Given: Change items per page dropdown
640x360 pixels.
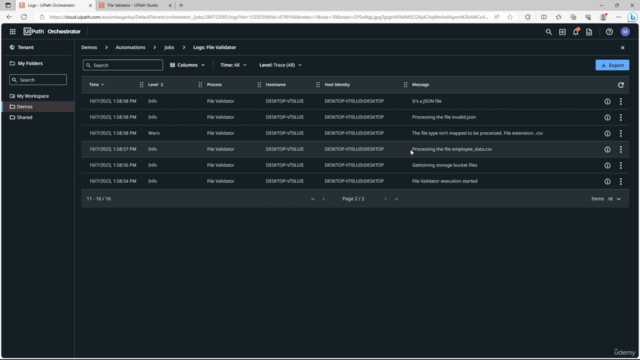Looking at the screenshot, I should click(614, 199).
